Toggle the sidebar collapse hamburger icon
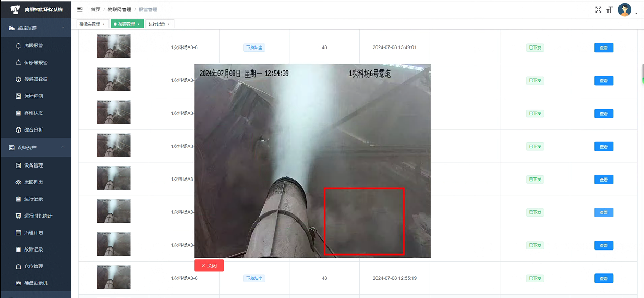 tap(80, 9)
